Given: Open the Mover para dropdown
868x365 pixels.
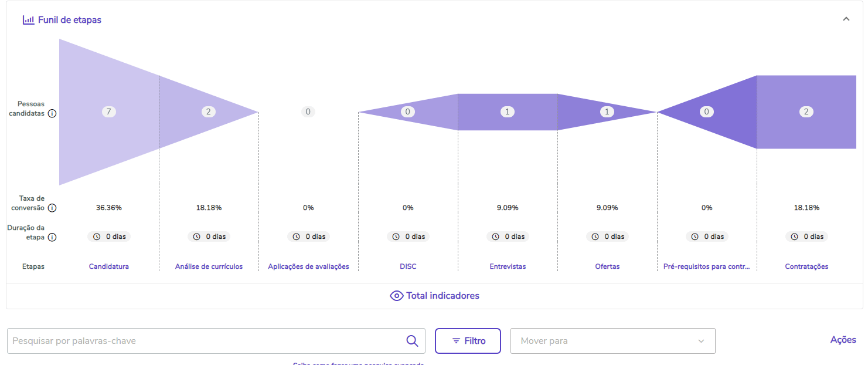Looking at the screenshot, I should (x=613, y=341).
